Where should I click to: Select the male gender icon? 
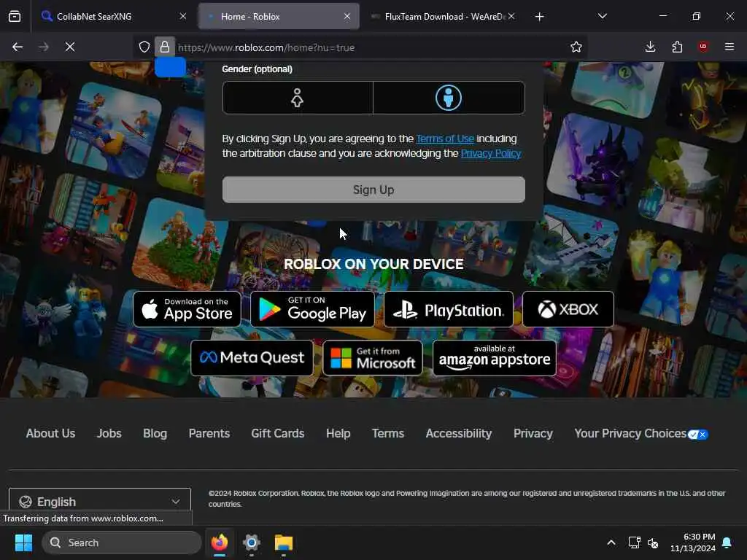pyautogui.click(x=449, y=98)
